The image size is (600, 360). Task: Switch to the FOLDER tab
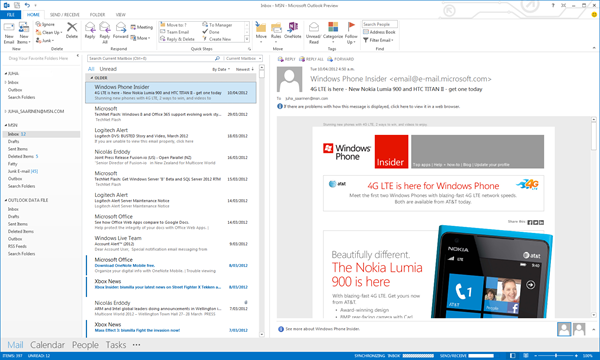point(97,15)
